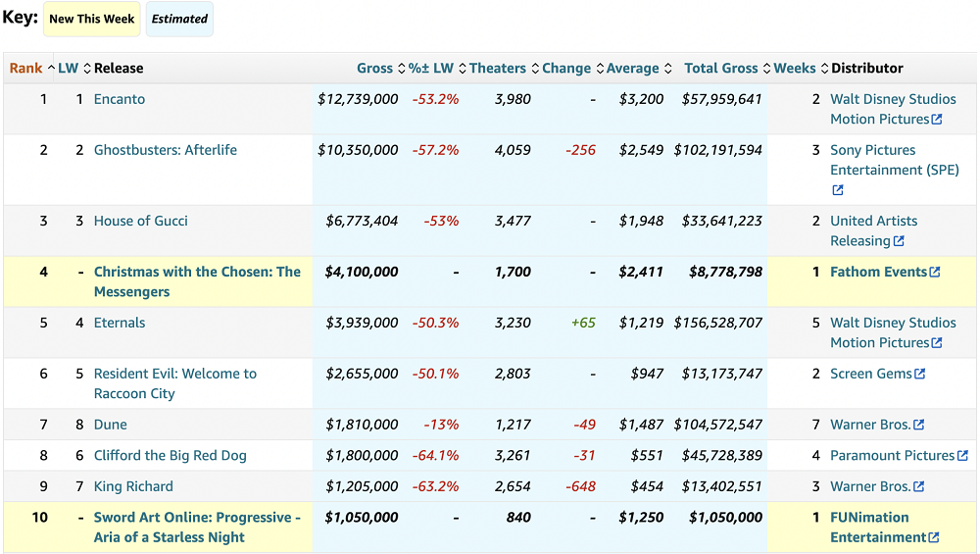Image resolution: width=980 pixels, height=554 pixels.
Task: Click external link icon next to United Artists Releasing
Action: point(899,241)
